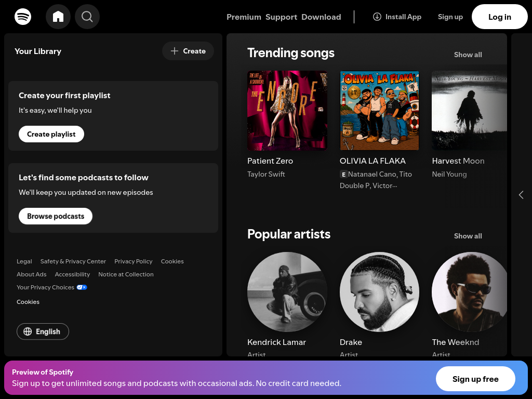Viewport: 532px width, 399px height.
Task: Click the globe icon on English button
Action: tap(28, 331)
